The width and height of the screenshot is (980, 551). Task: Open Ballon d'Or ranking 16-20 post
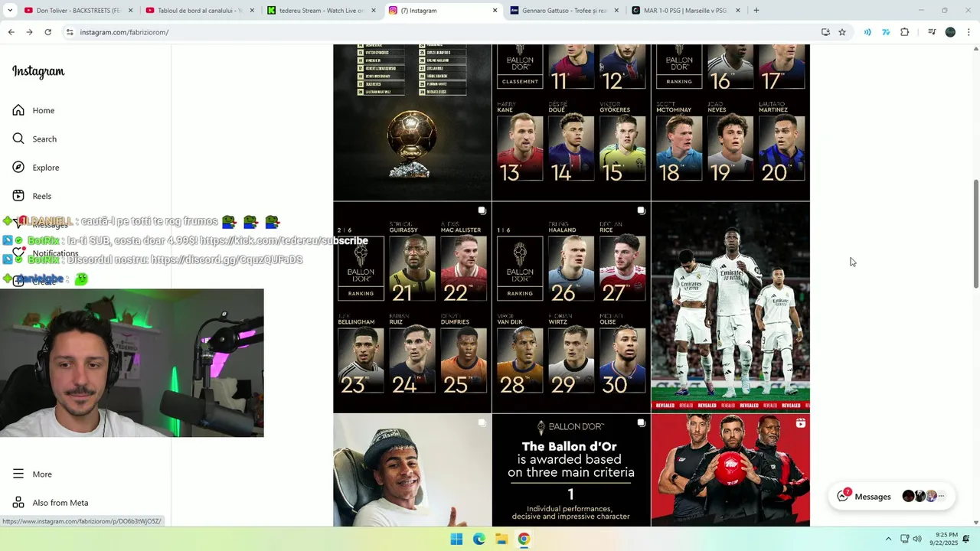coord(730,122)
